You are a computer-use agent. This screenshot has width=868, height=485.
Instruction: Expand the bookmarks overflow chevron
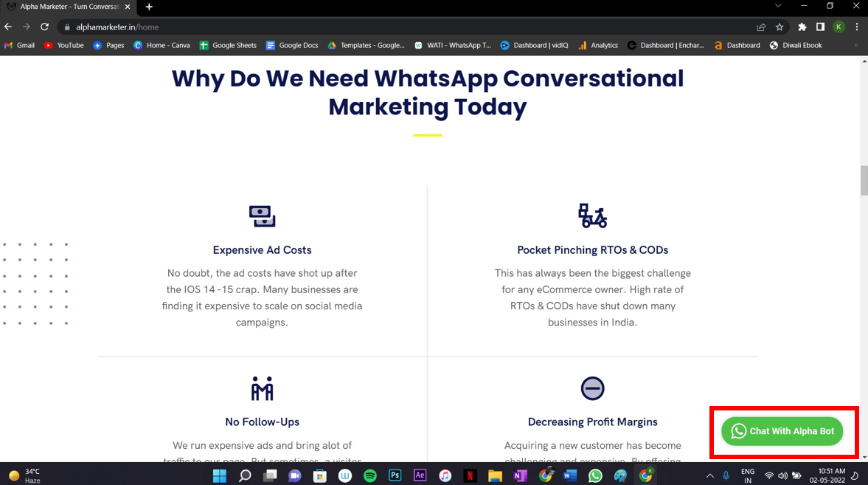tap(858, 45)
